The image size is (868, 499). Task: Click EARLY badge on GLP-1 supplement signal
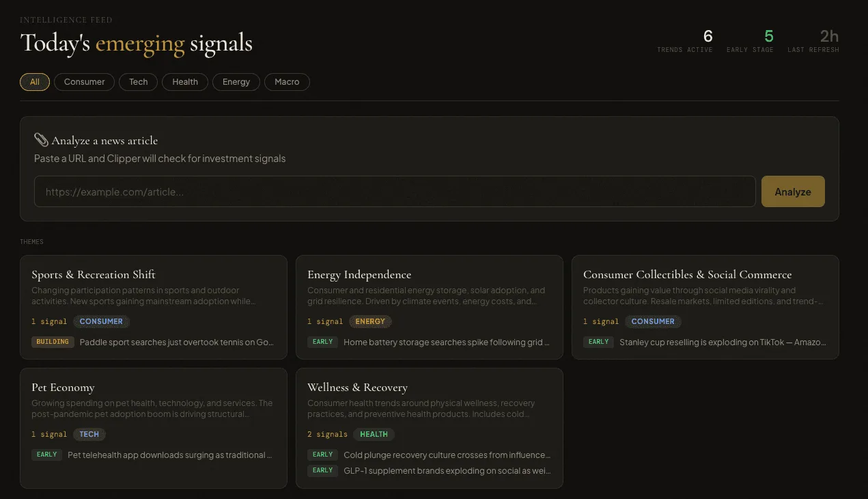coord(322,470)
